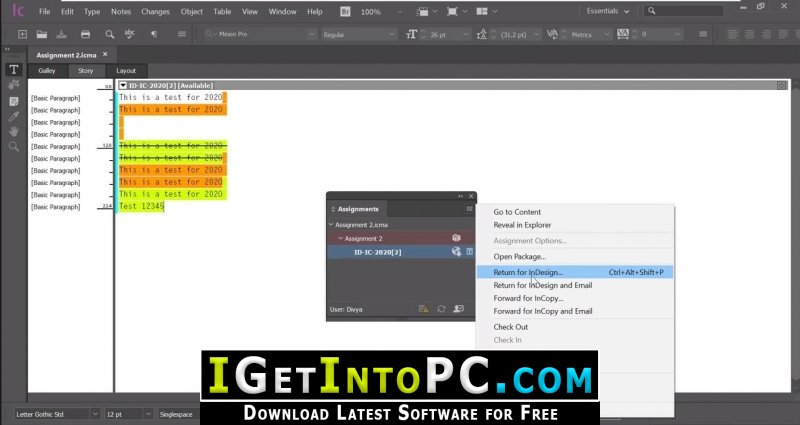Switch to the Story view tab

pos(86,70)
